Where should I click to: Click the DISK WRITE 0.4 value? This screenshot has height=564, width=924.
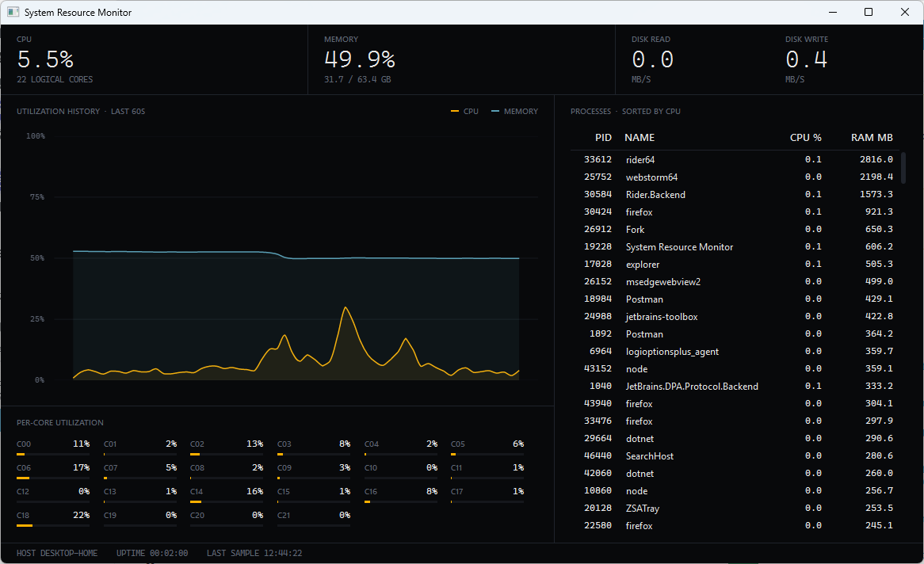tap(806, 59)
